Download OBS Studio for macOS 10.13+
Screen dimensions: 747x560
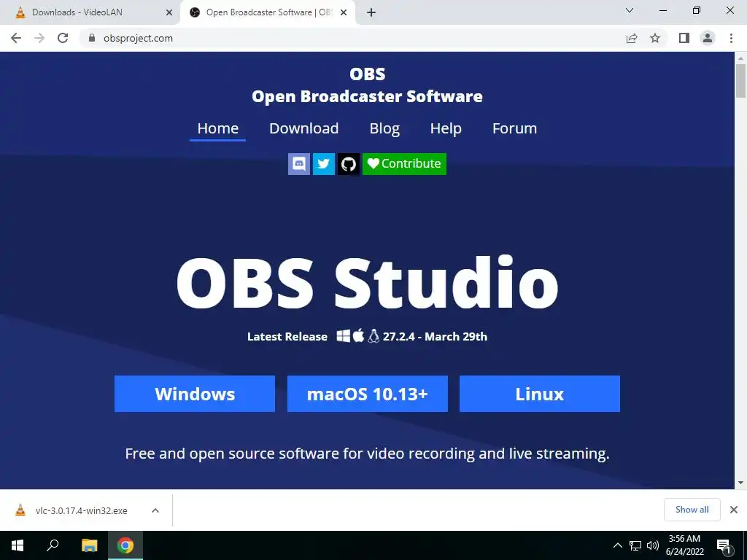(368, 394)
